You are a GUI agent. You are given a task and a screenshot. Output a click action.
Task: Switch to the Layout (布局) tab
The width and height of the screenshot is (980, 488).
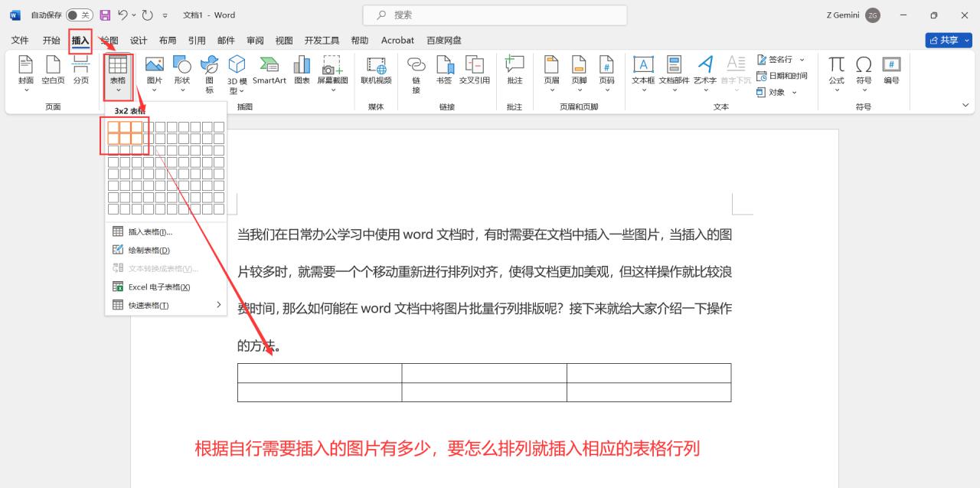point(168,41)
